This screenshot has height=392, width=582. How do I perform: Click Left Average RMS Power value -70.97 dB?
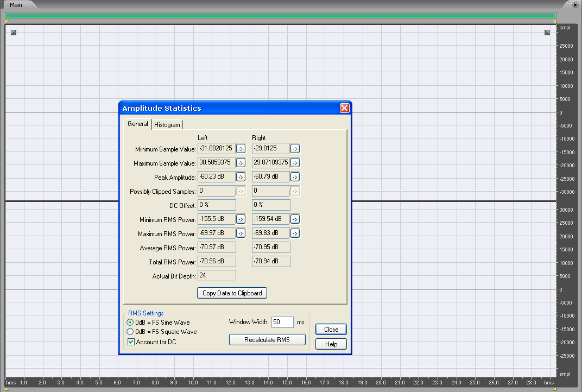click(x=217, y=247)
